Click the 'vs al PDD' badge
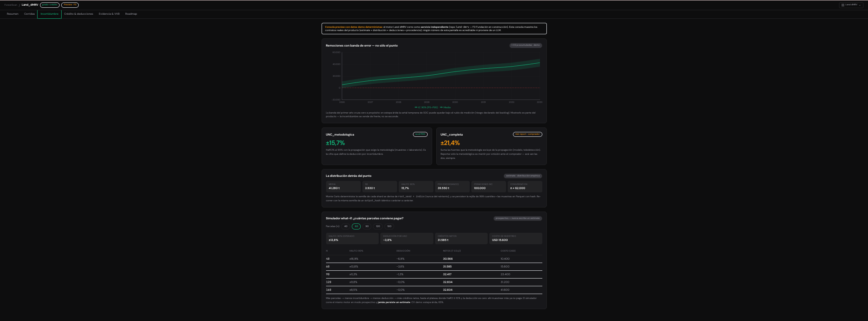Screen dimensions: 868x321 click(420, 134)
